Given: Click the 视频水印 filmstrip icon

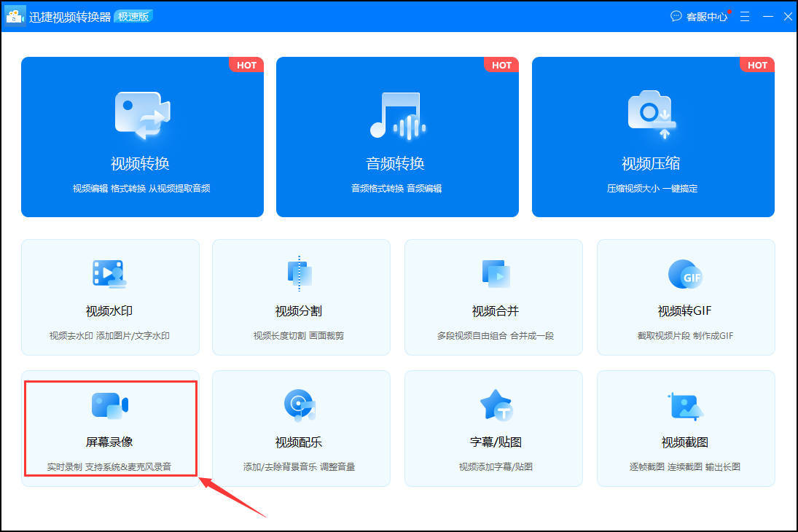Looking at the screenshot, I should pos(109,274).
